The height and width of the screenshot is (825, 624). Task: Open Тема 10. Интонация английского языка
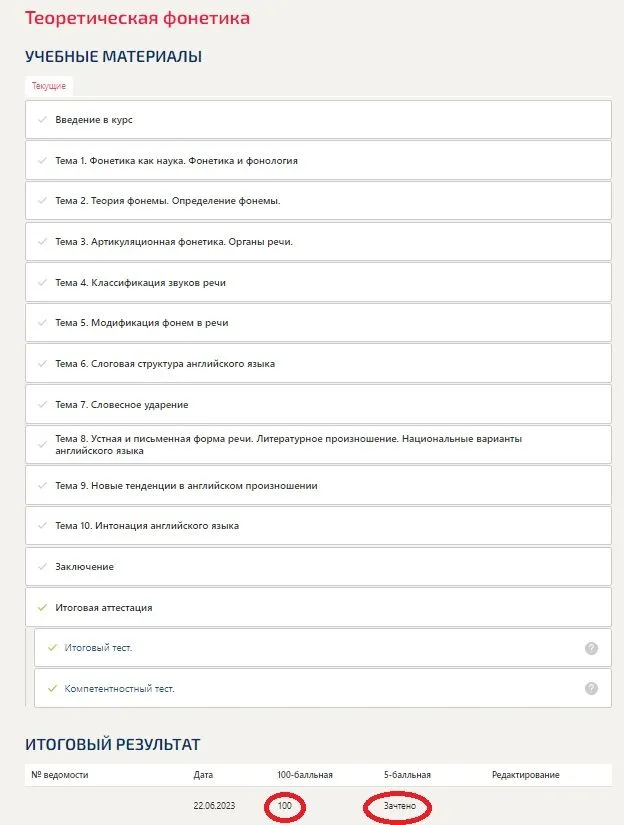[147, 526]
